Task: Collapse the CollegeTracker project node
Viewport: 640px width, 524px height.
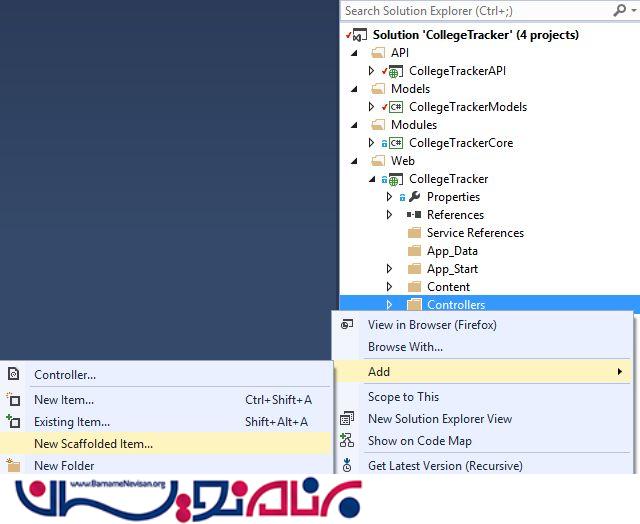Action: [372, 179]
